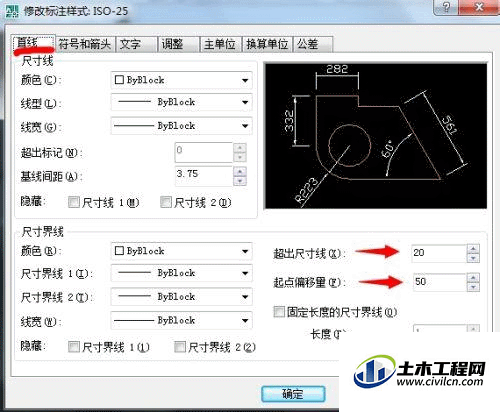
Task: Close the 修改标注样式 dialog
Action: coord(479,7)
